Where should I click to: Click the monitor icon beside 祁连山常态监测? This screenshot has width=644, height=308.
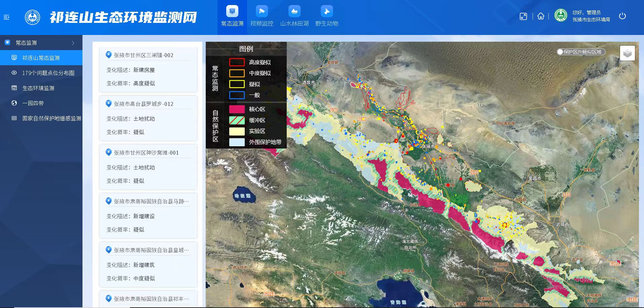pyautogui.click(x=14, y=58)
